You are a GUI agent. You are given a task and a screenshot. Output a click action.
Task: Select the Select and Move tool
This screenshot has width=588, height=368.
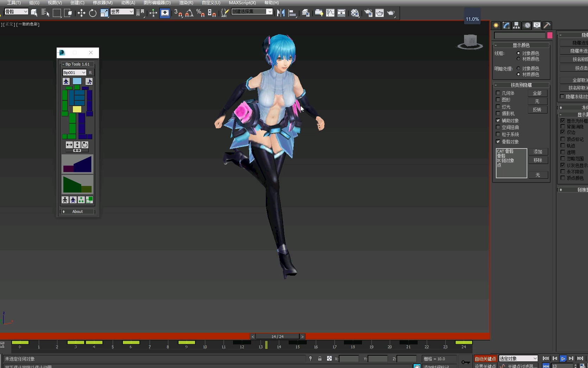[81, 13]
